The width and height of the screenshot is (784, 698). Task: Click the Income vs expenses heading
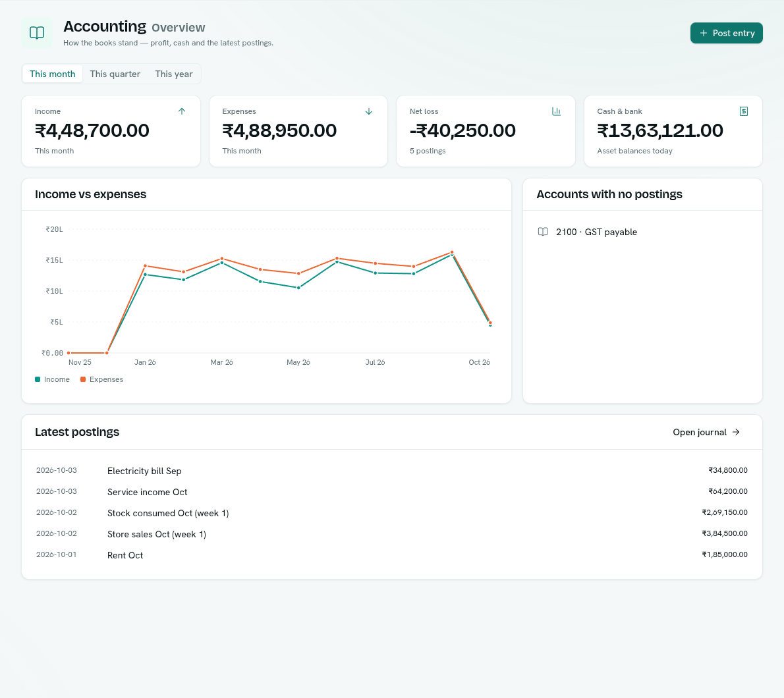click(x=90, y=194)
